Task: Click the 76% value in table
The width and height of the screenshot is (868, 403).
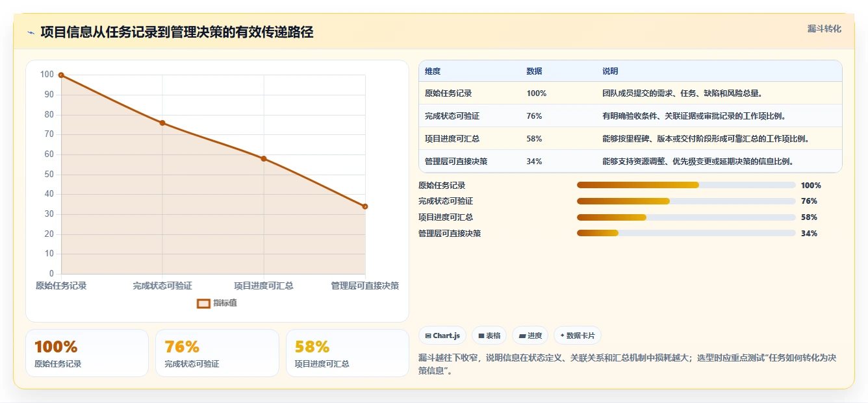Action: point(534,116)
